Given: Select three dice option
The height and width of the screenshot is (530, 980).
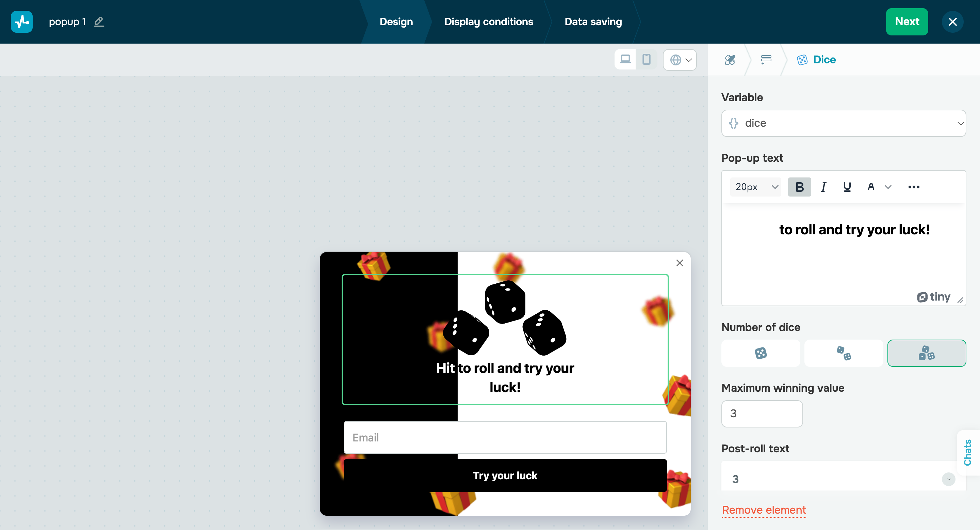Looking at the screenshot, I should point(926,353).
